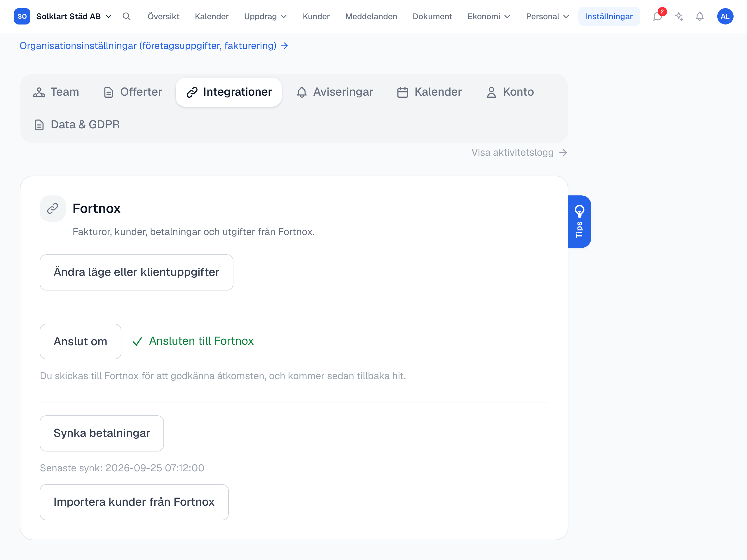Click the Fortnox integration heading

pos(97,209)
